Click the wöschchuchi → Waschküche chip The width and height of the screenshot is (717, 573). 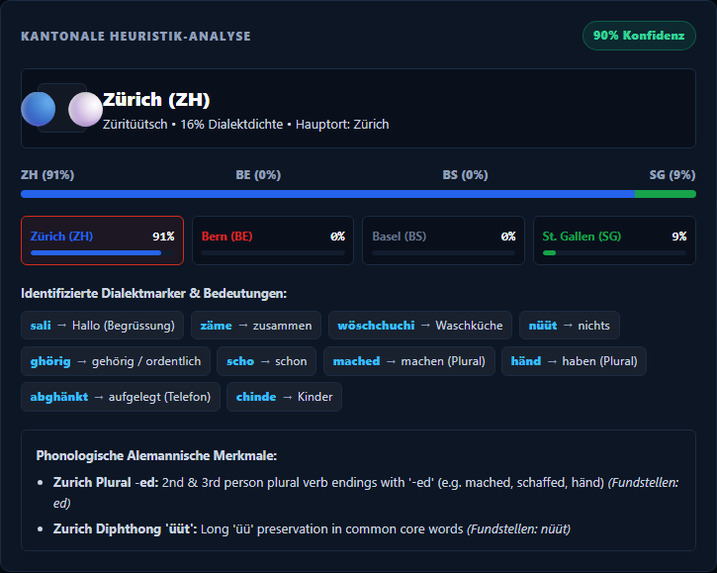click(420, 326)
